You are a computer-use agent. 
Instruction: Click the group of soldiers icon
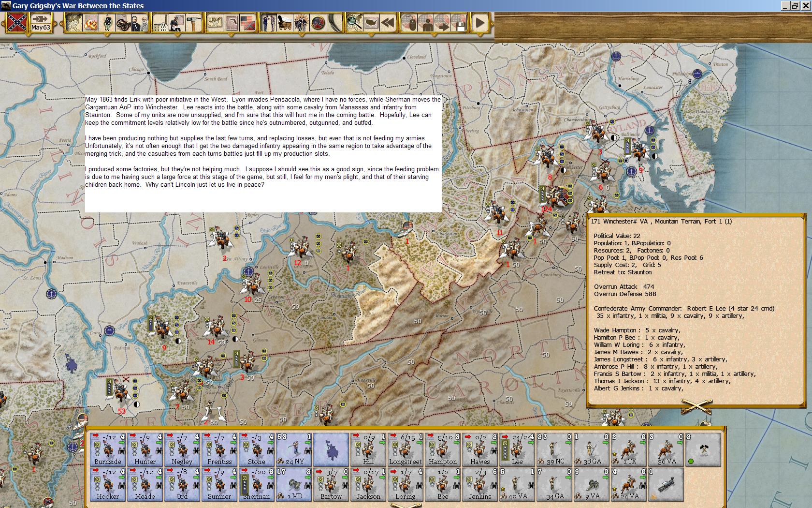point(302,23)
